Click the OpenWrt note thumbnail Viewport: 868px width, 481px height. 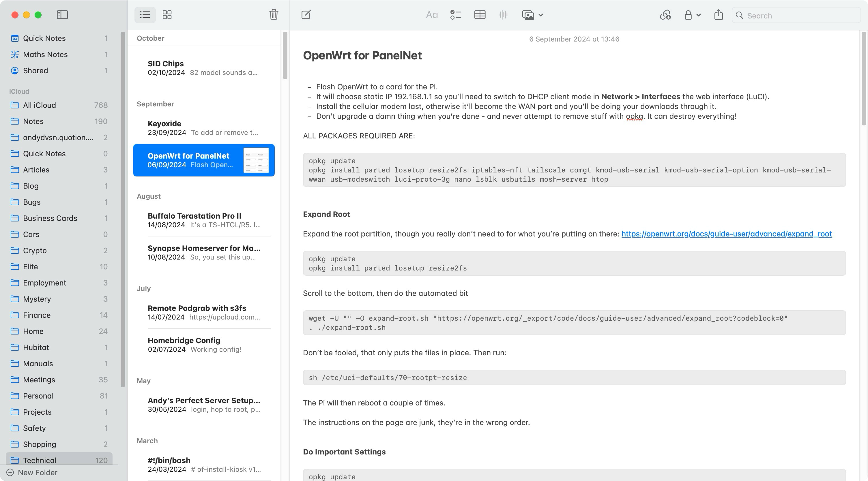256,160
